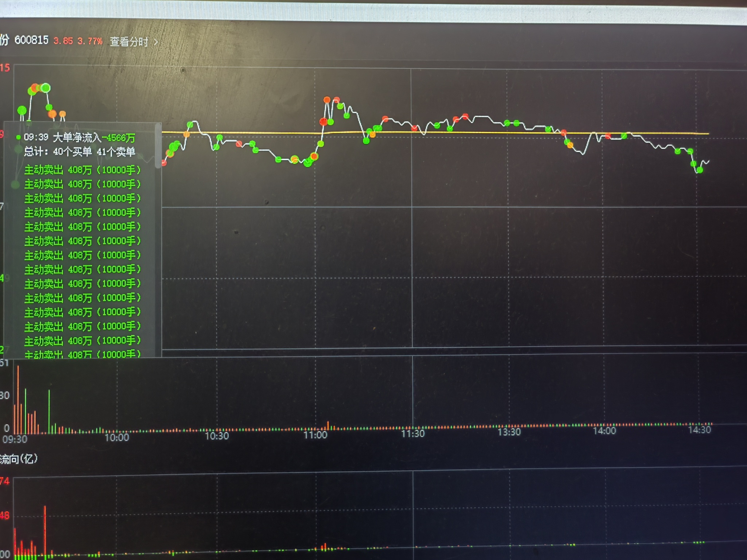This screenshot has height=560, width=747.
Task: Click the large green dot at the 10:55 price trough
Action: pos(307,163)
